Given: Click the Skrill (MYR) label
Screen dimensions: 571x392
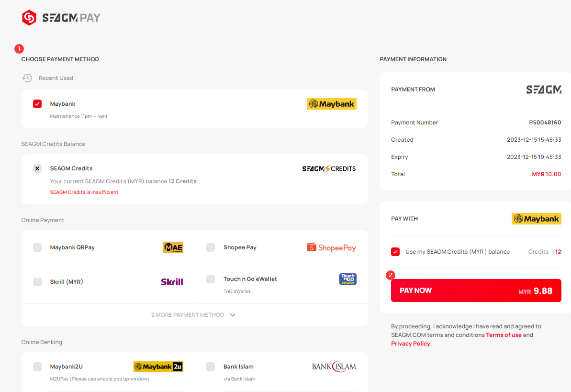Looking at the screenshot, I should coord(67,281).
